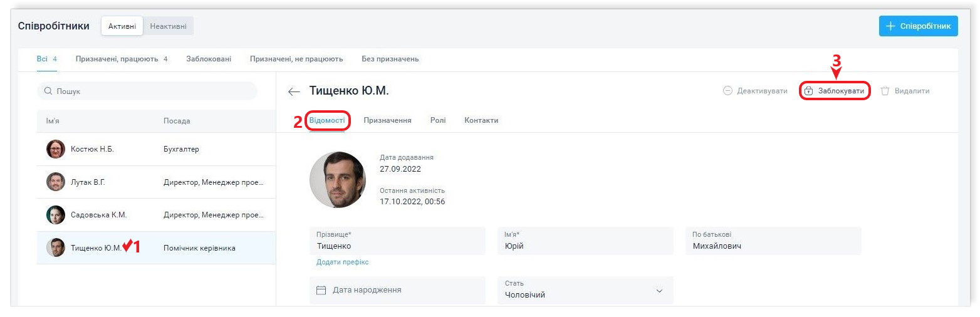Click the back arrow next to Тищенко Ю.М.
The image size is (980, 317).
tap(294, 91)
